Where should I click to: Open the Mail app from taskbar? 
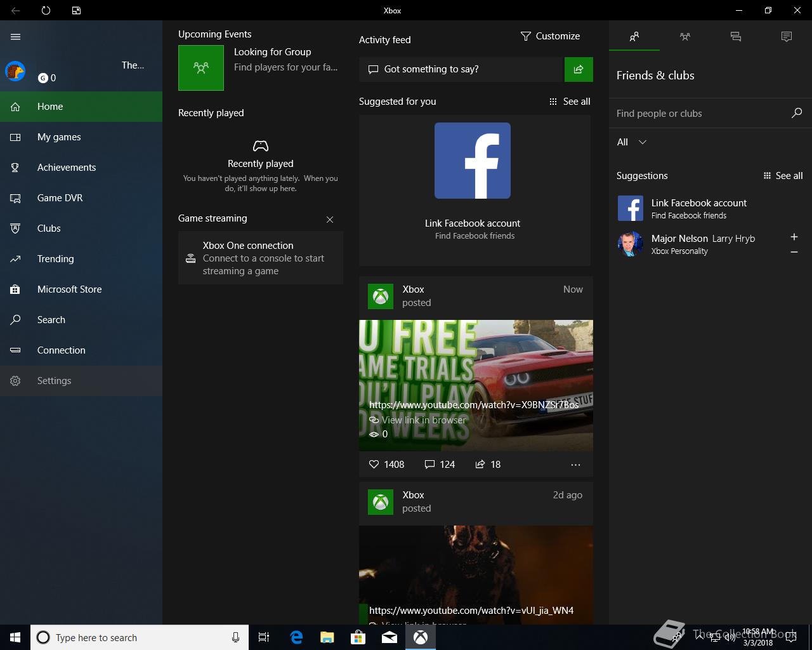(390, 637)
